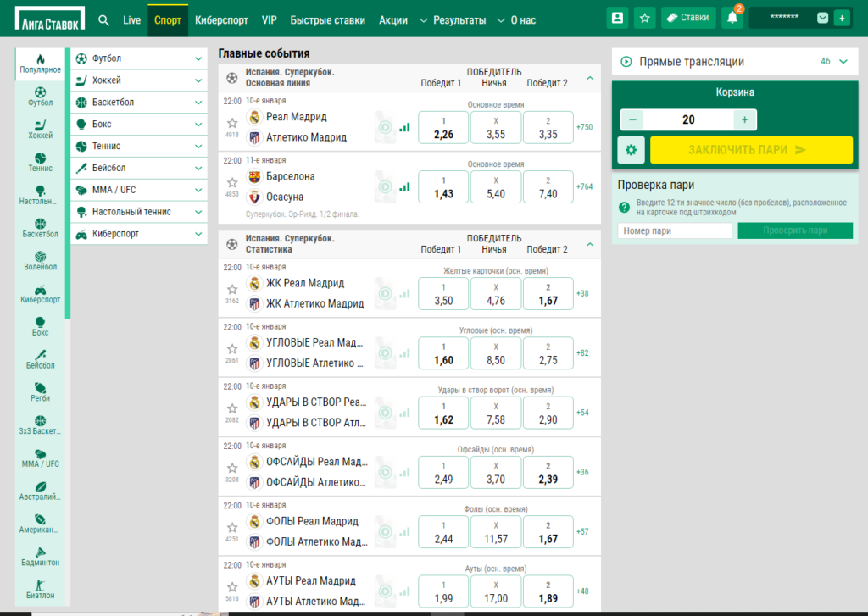Viewport: 868px width, 616px height.
Task: Open +764 more markets for Барселона match
Action: tap(585, 187)
